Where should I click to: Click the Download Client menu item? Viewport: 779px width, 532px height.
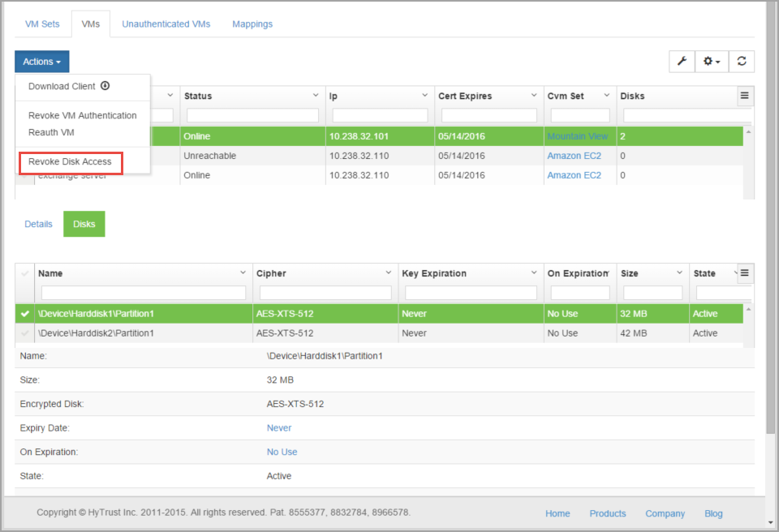[x=69, y=86]
